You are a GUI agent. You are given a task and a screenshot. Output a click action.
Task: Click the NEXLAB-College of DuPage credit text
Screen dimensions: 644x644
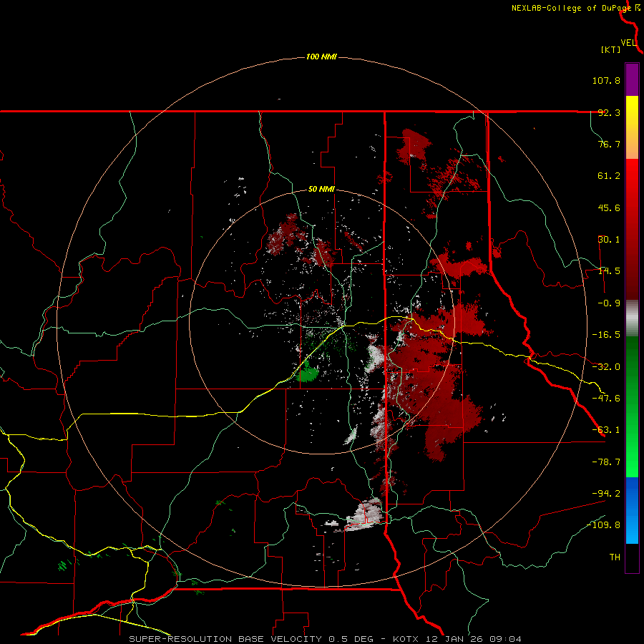(572, 8)
